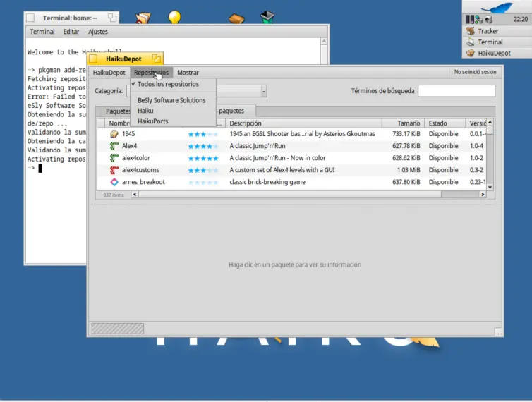Click the package list scroll-up arrow
This screenshot has height=402, width=532.
pos(490,122)
